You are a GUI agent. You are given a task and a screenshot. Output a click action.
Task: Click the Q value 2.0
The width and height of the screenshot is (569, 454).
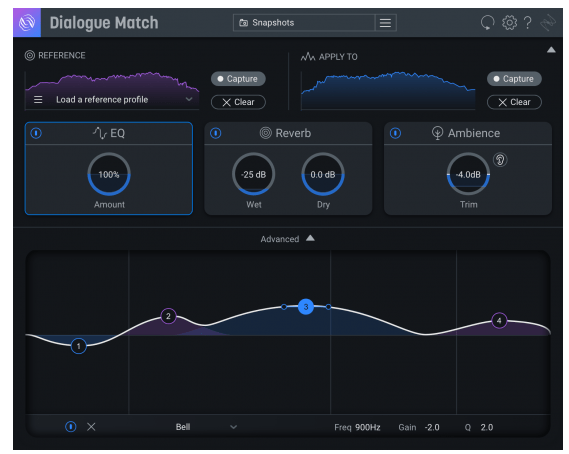tap(487, 428)
